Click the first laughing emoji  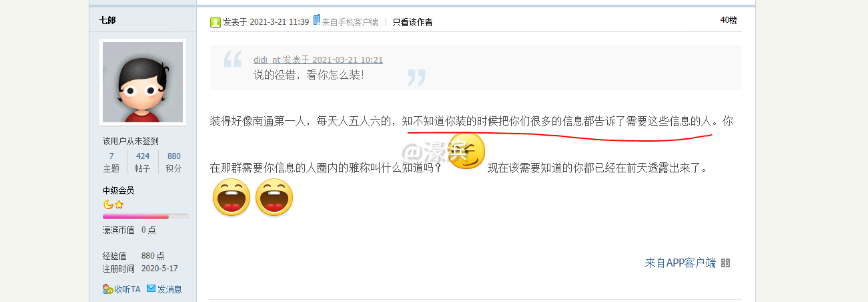tap(231, 197)
